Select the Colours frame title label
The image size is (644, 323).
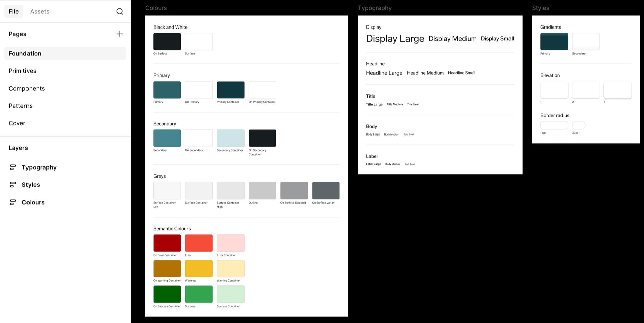156,8
